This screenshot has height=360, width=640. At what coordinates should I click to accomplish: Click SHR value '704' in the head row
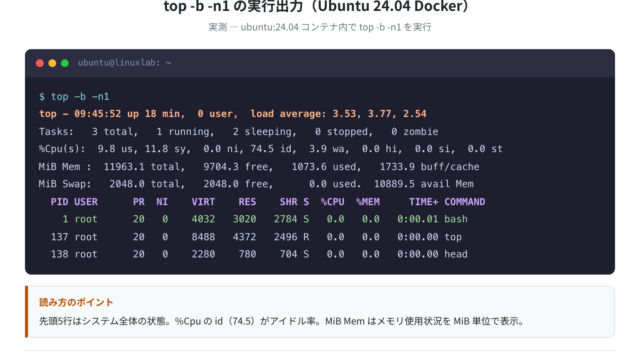coord(289,254)
